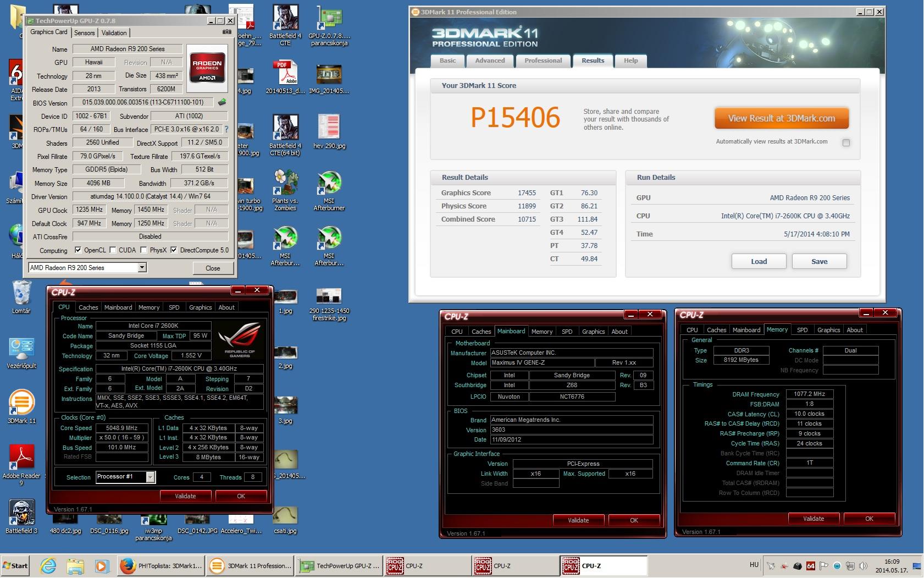Screen dimensions: 924x578
Task: Click the BIOS Version field in GPU-Z
Action: (142, 102)
